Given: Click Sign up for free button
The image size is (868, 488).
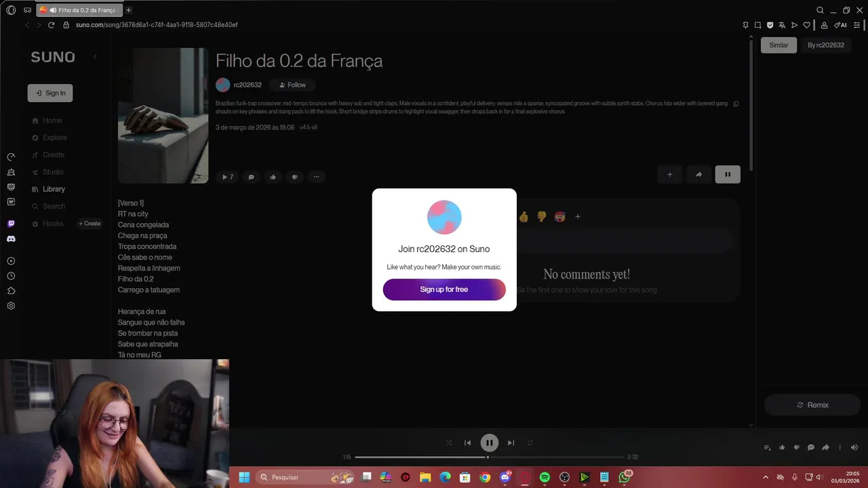Looking at the screenshot, I should [444, 289].
